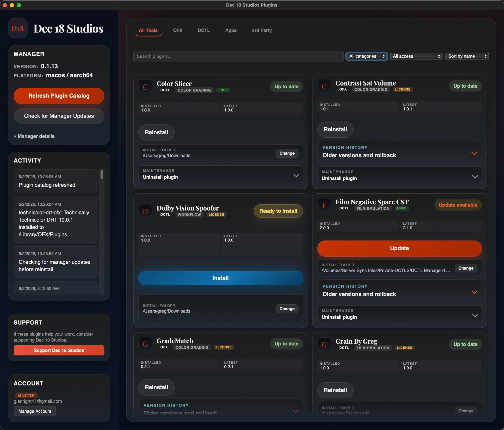Update the Film Negative Space CST plugin
This screenshot has width=504, height=430.
[399, 248]
